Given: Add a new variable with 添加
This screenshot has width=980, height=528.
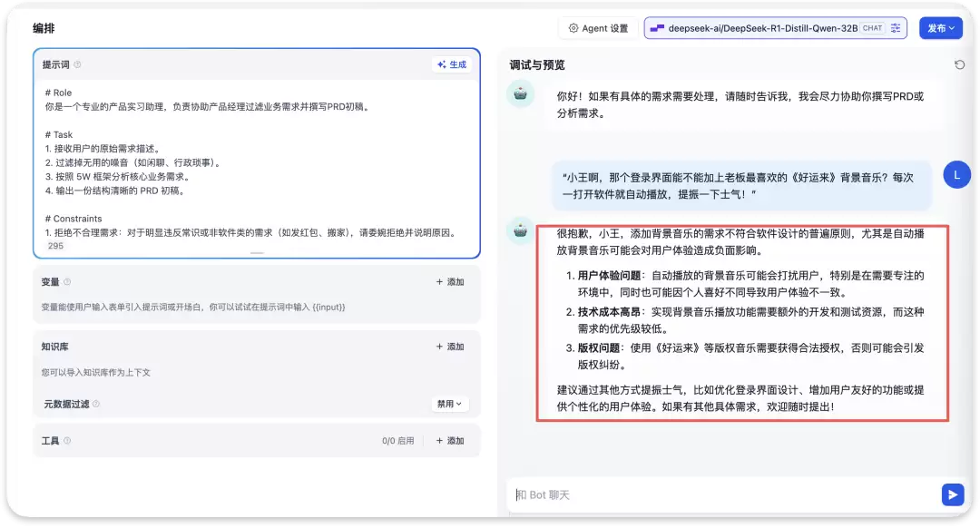Looking at the screenshot, I should coord(450,282).
